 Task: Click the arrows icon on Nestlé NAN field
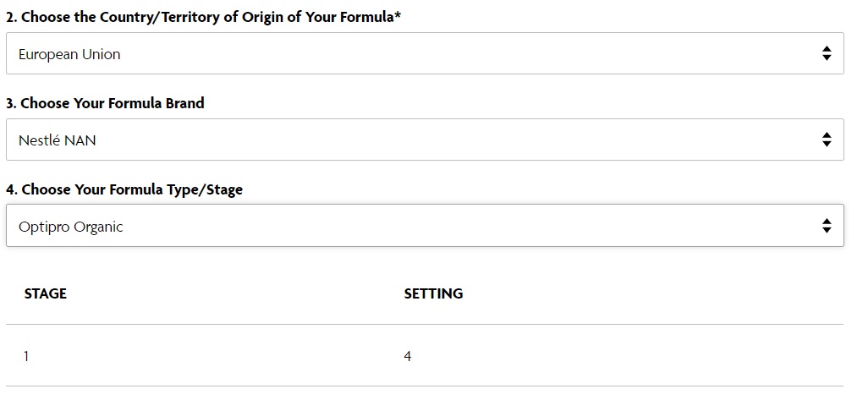click(x=827, y=140)
